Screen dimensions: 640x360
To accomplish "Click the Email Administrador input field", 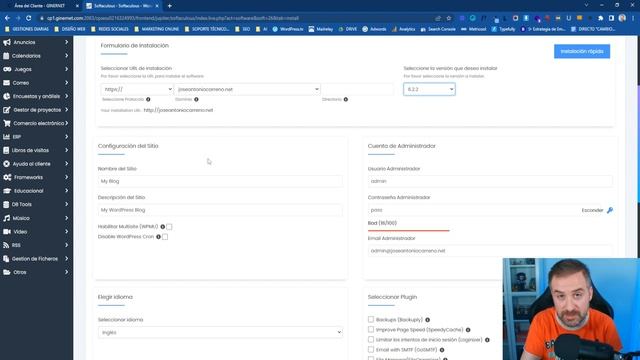I will tap(490, 251).
